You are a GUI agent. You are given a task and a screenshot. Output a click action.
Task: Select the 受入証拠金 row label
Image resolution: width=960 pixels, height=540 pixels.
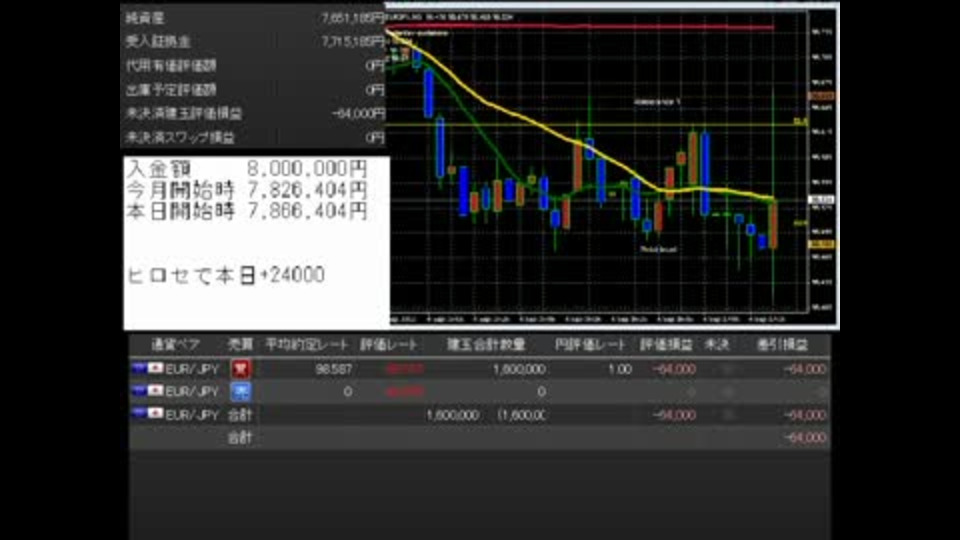[x=158, y=42]
